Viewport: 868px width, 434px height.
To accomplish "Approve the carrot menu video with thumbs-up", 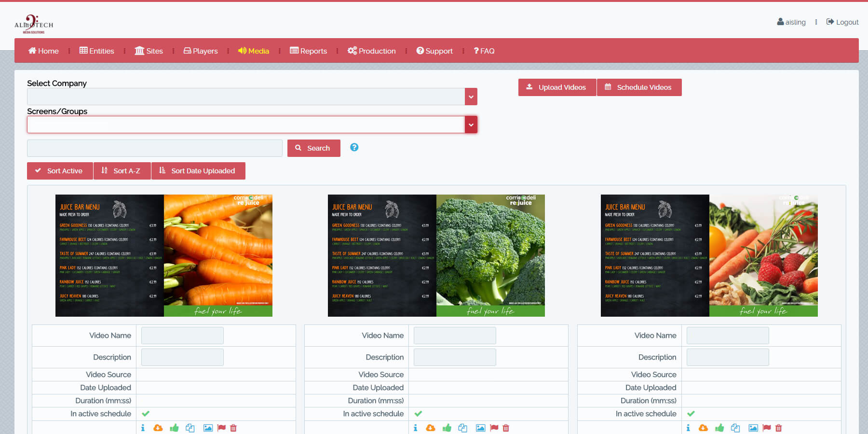I will pyautogui.click(x=175, y=428).
